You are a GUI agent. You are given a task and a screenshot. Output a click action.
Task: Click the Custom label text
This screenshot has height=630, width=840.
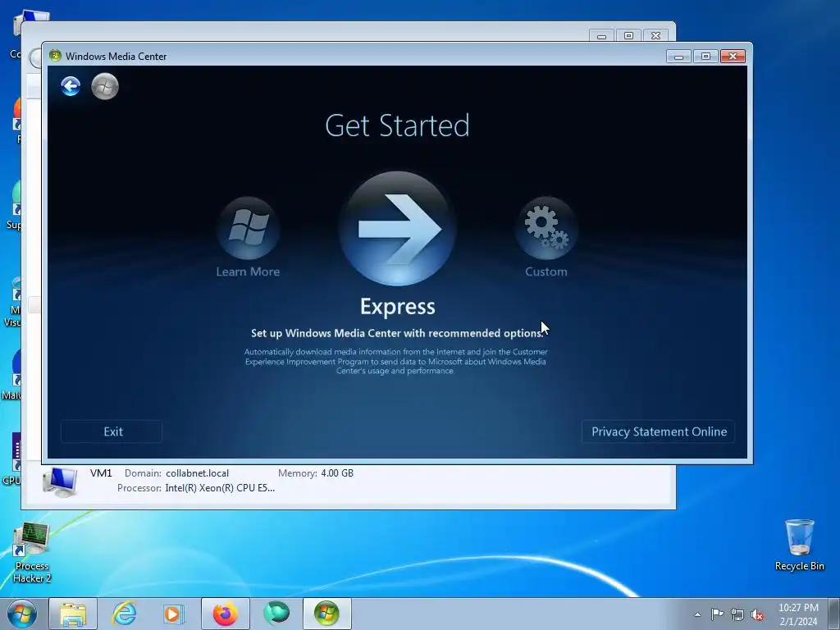546,272
